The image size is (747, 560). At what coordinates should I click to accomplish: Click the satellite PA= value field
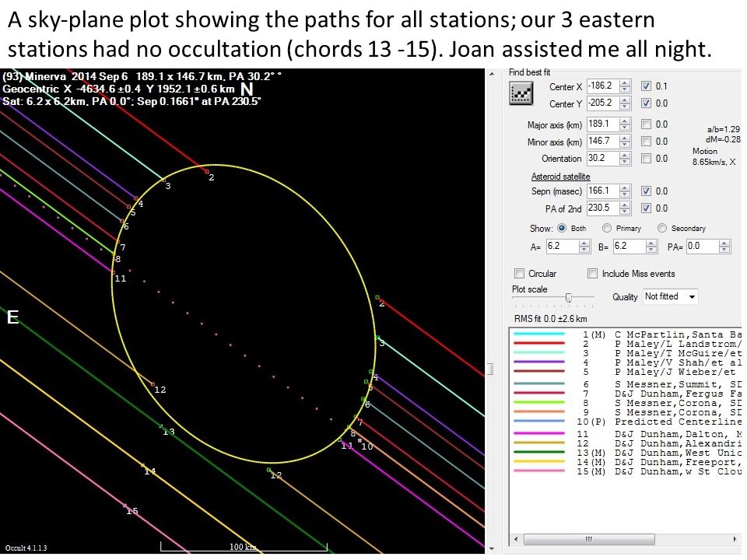pyautogui.click(x=702, y=247)
